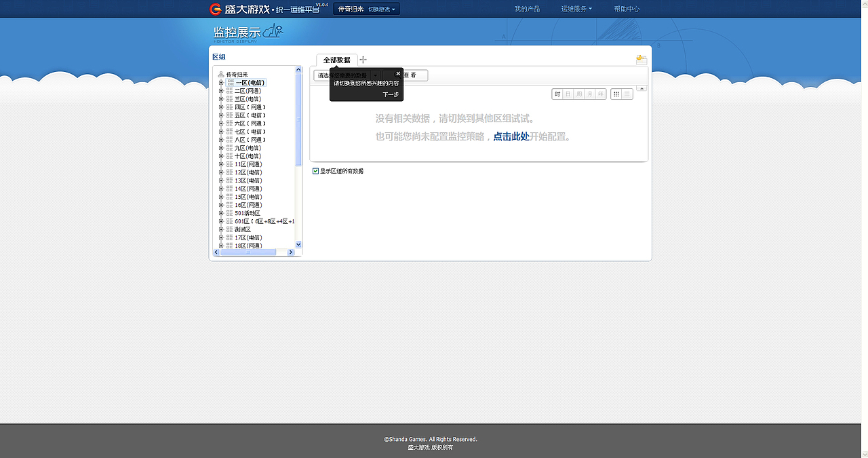
Task: Click the tree scrollbar down arrow
Action: pos(298,244)
